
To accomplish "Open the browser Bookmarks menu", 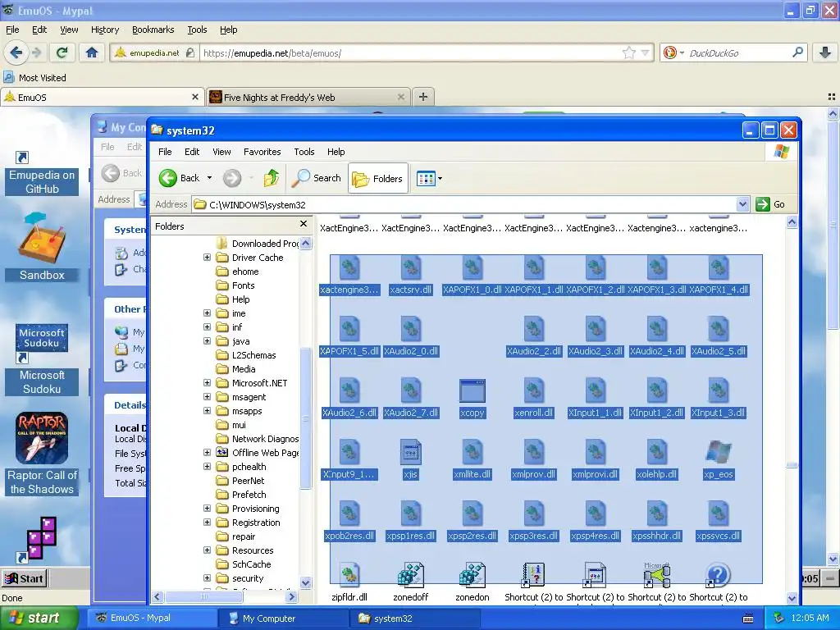I will tap(153, 30).
